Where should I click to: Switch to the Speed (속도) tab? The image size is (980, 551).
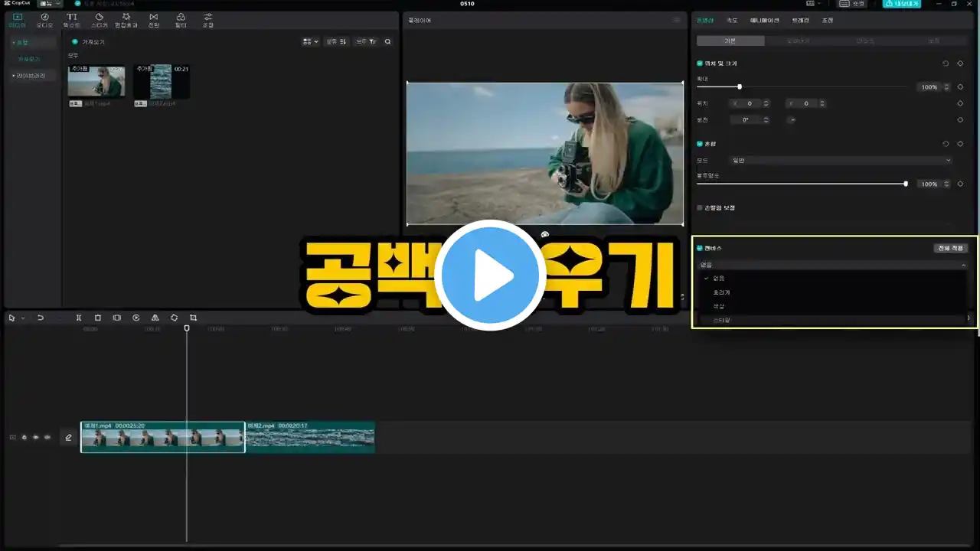tap(732, 21)
